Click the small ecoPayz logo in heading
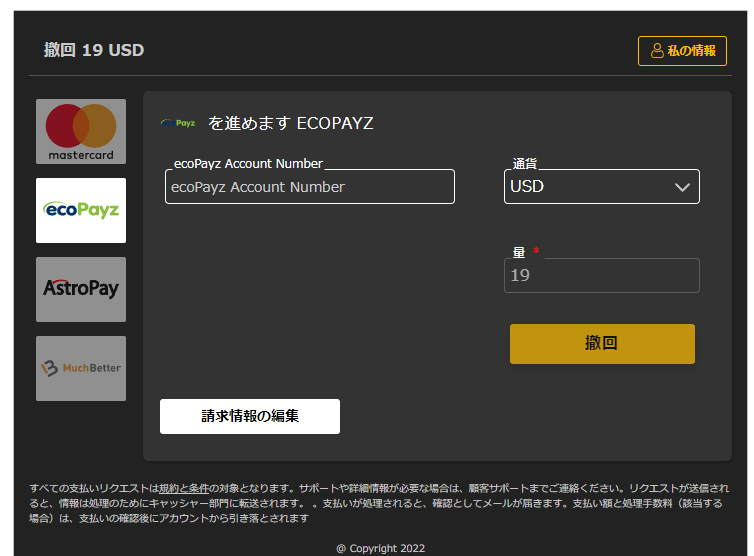 [178, 123]
